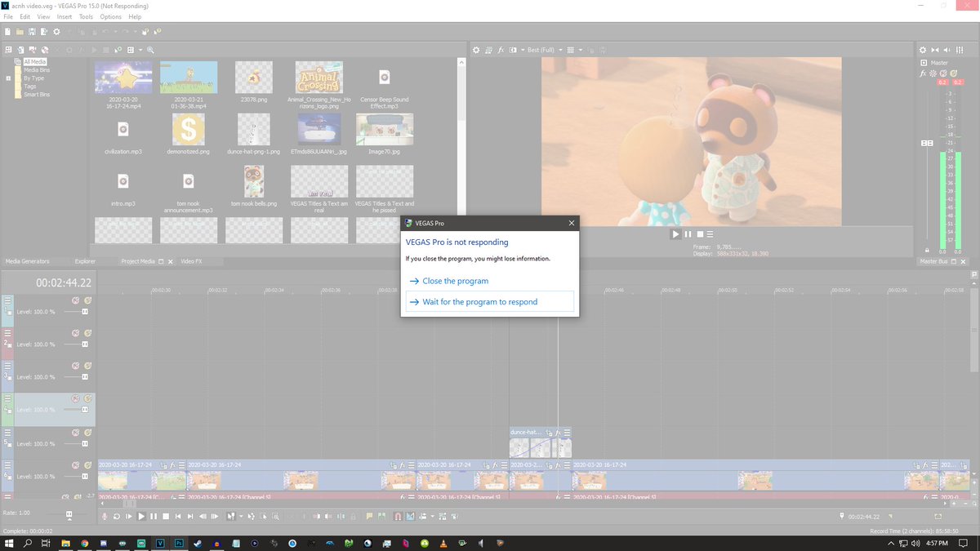Switch to the Media Generators tab
This screenshot has width=980, height=551.
click(x=28, y=261)
